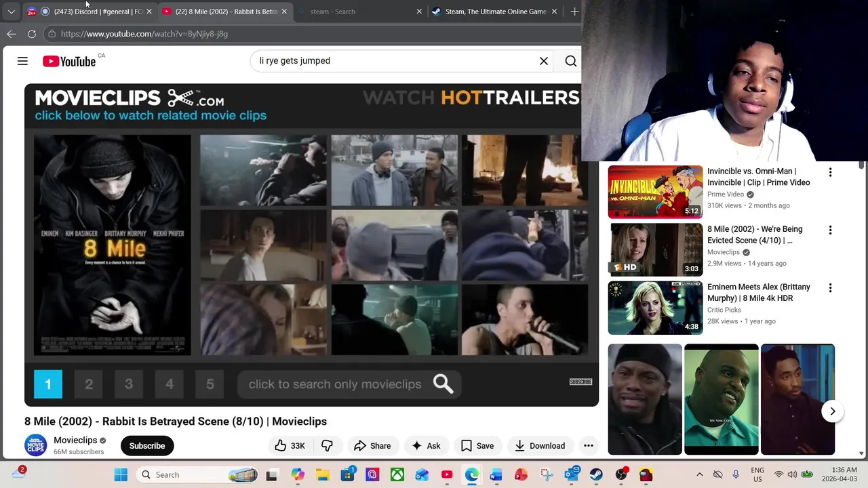This screenshot has height=488, width=868.
Task: Save the video to a playlist
Action: 477,445
